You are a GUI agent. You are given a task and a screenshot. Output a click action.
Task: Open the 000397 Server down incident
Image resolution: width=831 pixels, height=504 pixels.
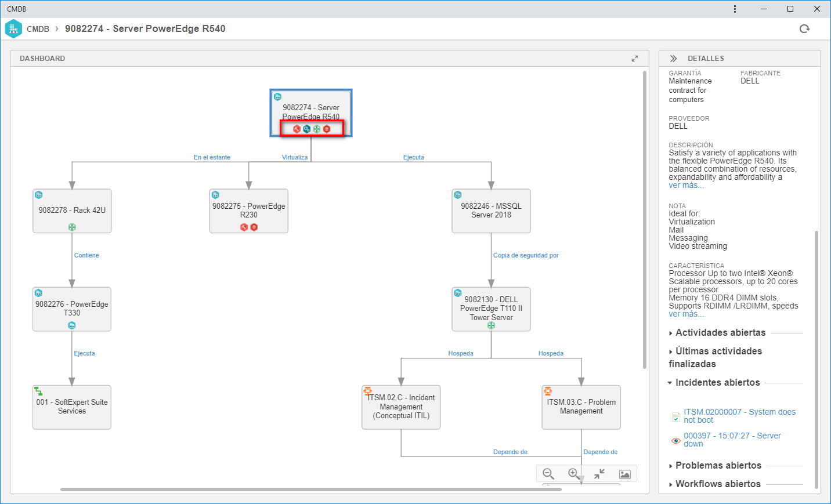pyautogui.click(x=732, y=440)
